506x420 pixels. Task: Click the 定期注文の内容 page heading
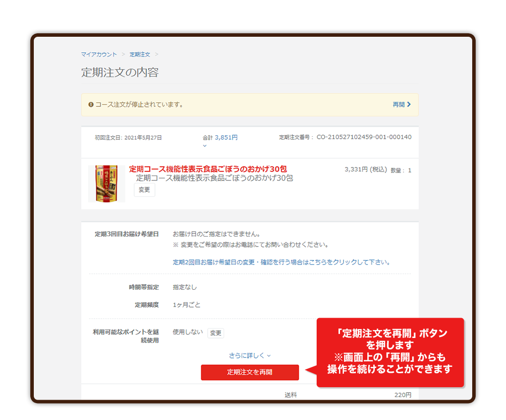tap(120, 72)
